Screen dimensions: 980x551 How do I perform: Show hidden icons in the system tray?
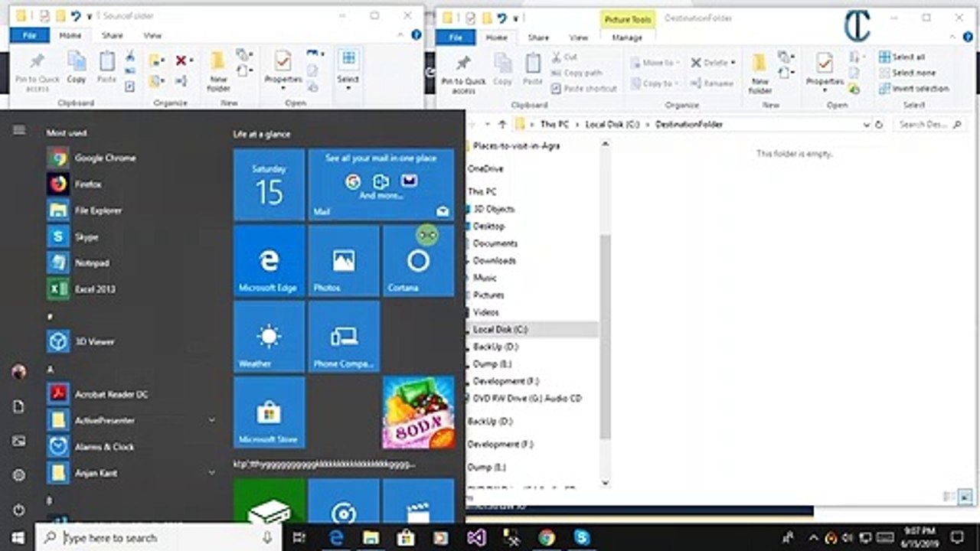[813, 538]
